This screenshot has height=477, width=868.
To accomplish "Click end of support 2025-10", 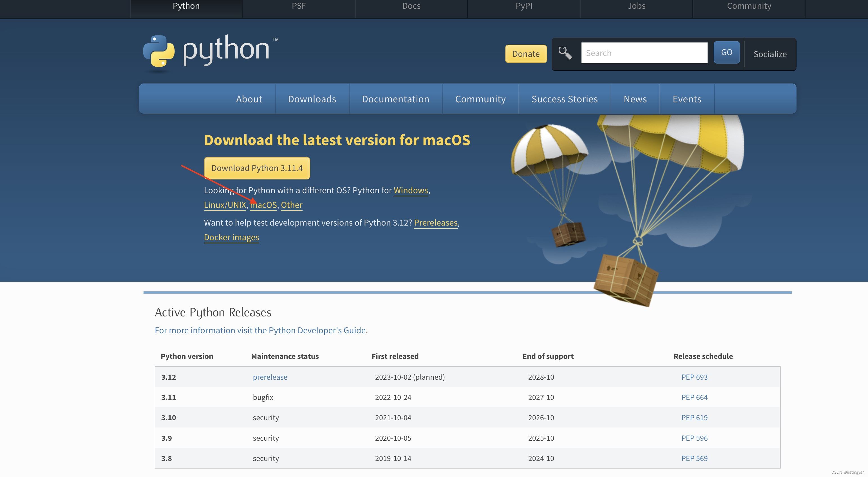I will coord(541,438).
